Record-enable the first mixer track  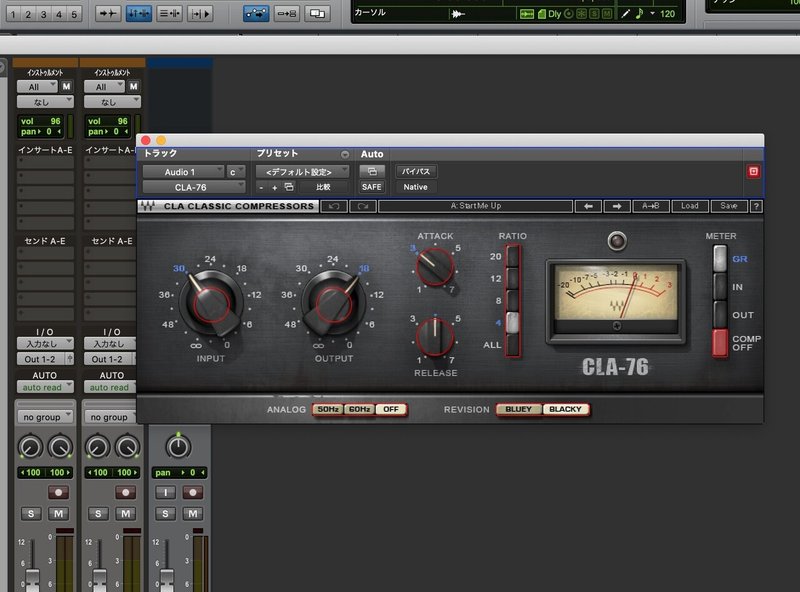[x=59, y=492]
